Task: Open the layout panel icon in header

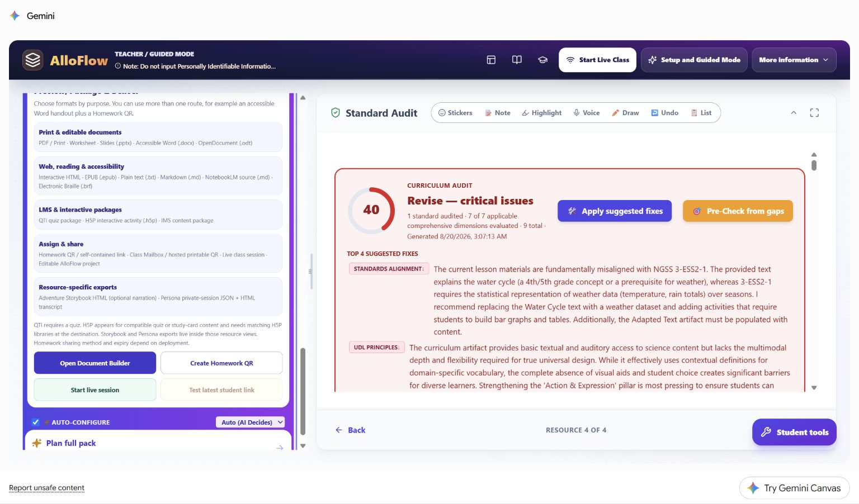Action: click(491, 60)
